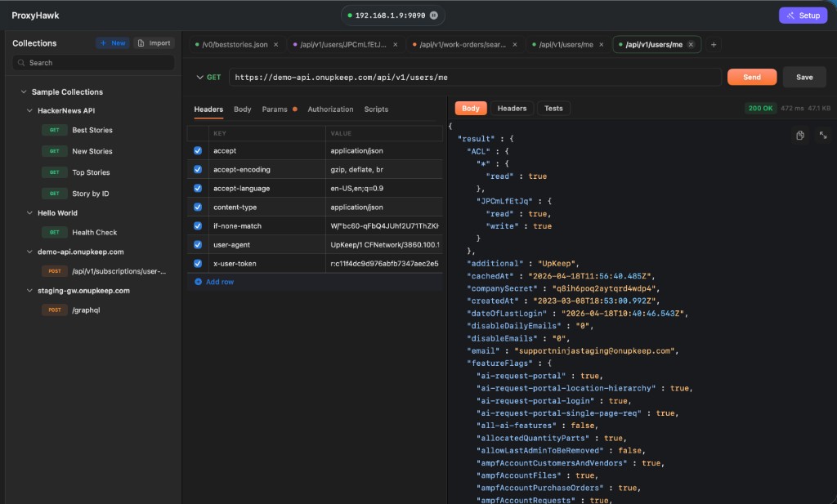The height and width of the screenshot is (504, 837).
Task: Import a collection
Action: coord(154,43)
